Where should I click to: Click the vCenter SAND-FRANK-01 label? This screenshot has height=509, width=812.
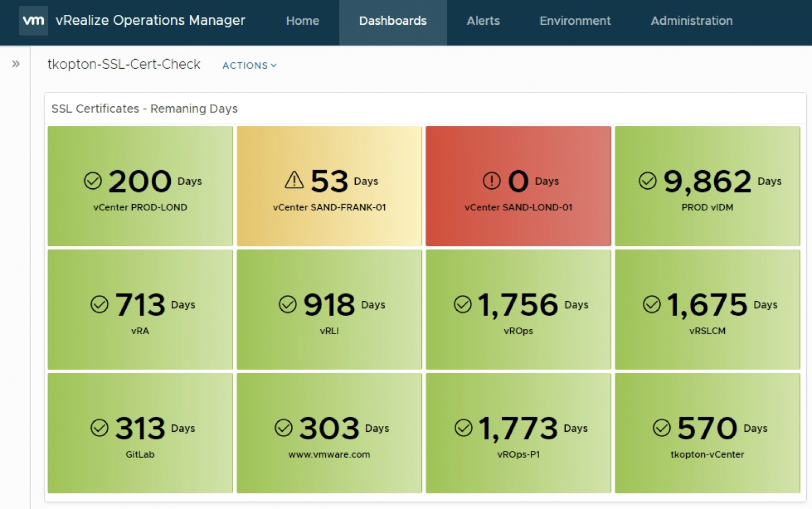tap(329, 207)
